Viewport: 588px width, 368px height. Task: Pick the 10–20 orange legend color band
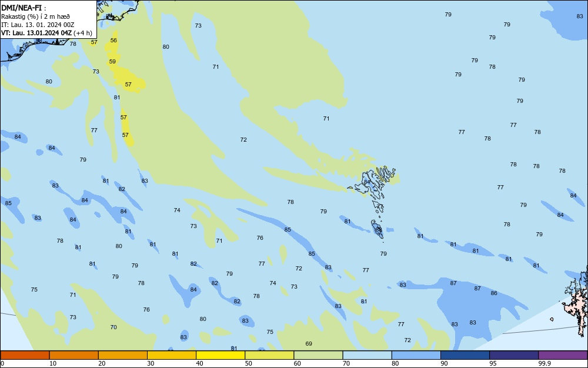click(74, 355)
